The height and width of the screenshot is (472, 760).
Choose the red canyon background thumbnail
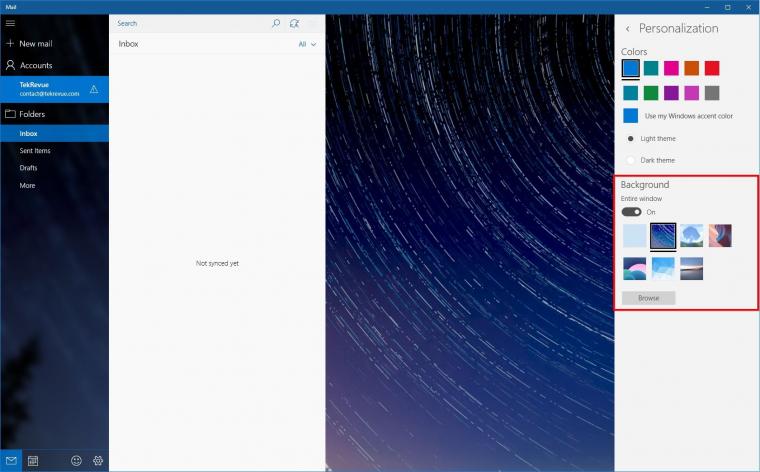point(720,236)
